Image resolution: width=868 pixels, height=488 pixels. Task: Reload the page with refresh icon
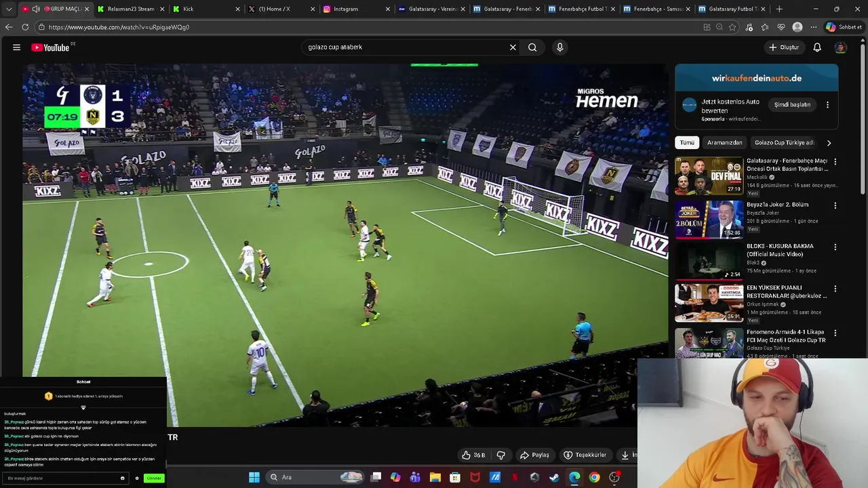(x=25, y=27)
